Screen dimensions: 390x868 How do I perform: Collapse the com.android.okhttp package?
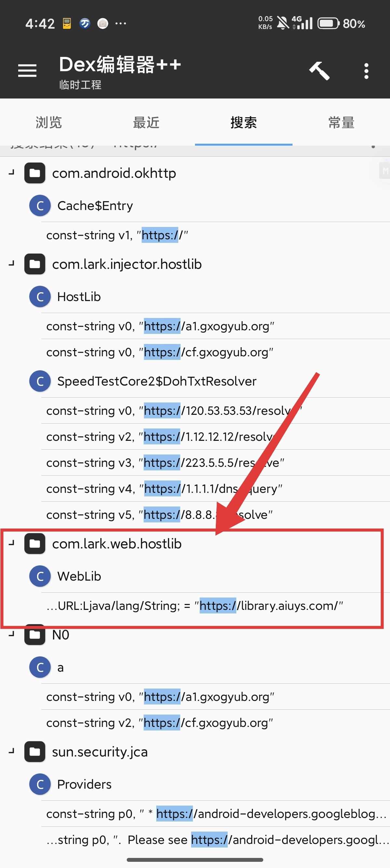pyautogui.click(x=11, y=173)
